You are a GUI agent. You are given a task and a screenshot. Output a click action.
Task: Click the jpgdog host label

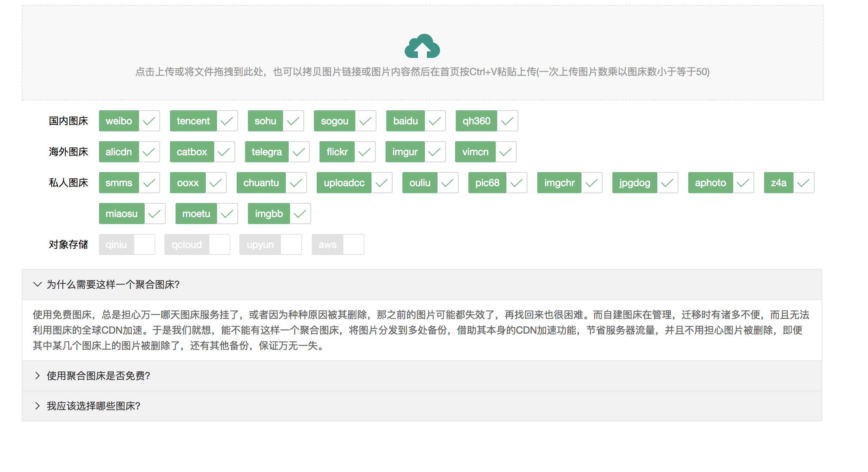pyautogui.click(x=634, y=183)
